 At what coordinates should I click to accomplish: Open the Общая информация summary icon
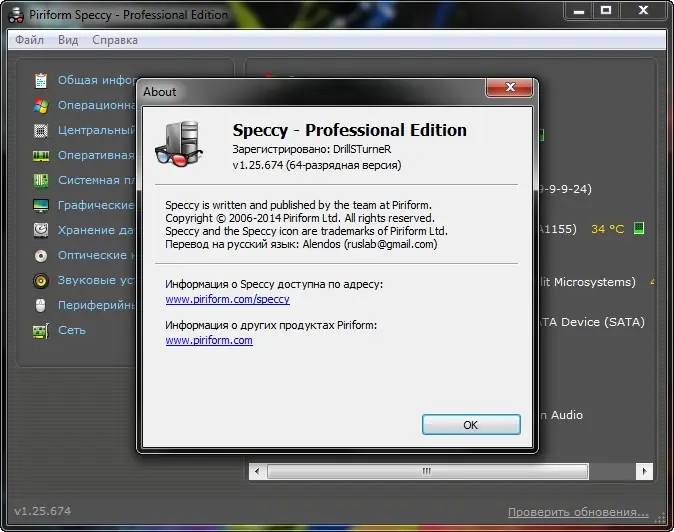pos(41,80)
